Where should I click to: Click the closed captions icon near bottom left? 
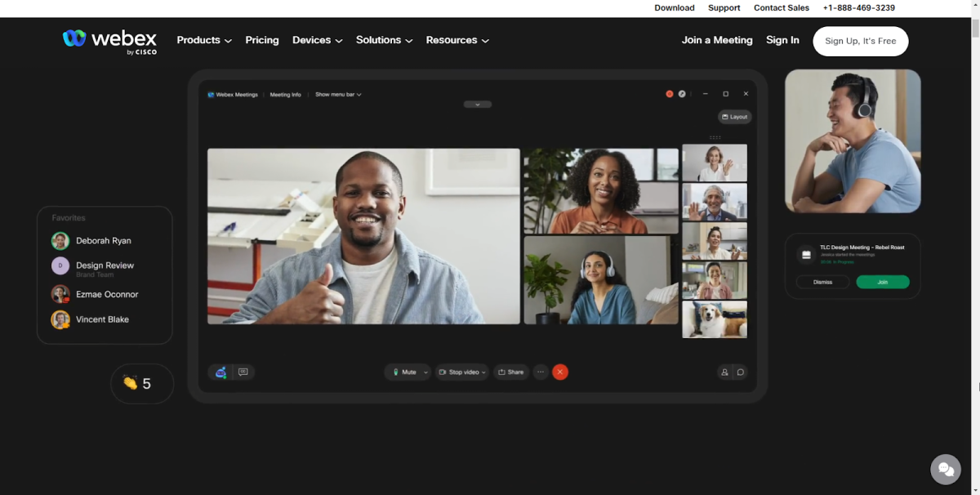point(242,372)
